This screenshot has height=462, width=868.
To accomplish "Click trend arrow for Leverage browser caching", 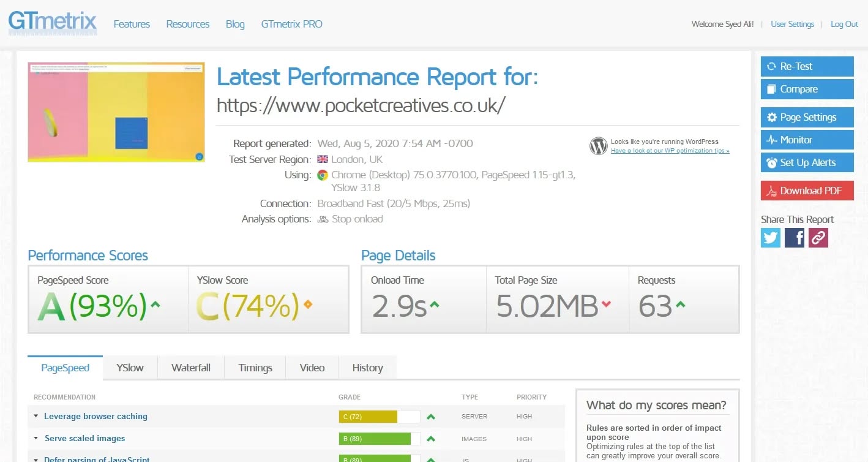I will 431,417.
